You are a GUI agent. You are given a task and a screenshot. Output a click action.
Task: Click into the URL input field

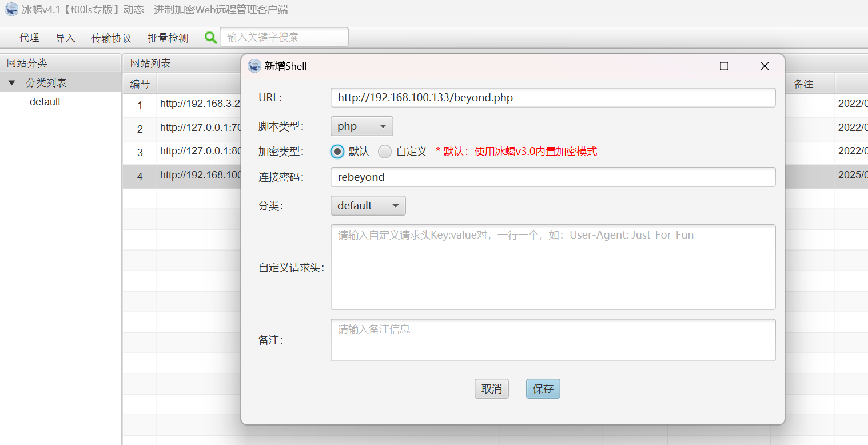(x=552, y=98)
